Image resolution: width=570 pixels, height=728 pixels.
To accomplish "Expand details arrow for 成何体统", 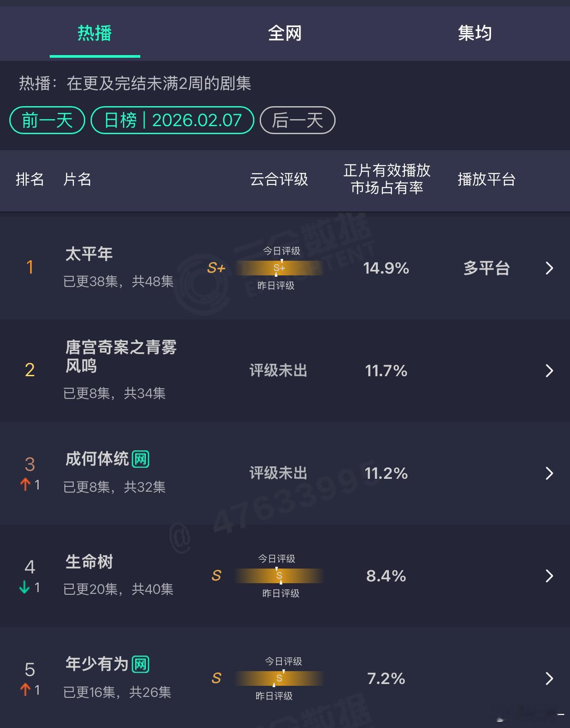I will click(549, 473).
